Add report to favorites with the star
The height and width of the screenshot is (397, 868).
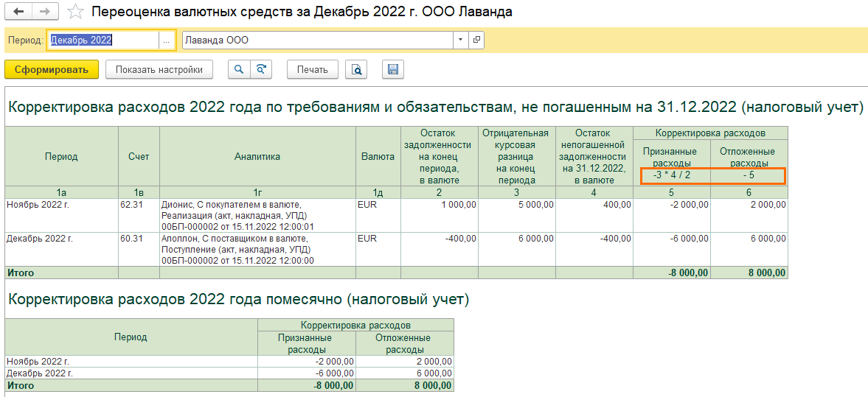pos(75,12)
